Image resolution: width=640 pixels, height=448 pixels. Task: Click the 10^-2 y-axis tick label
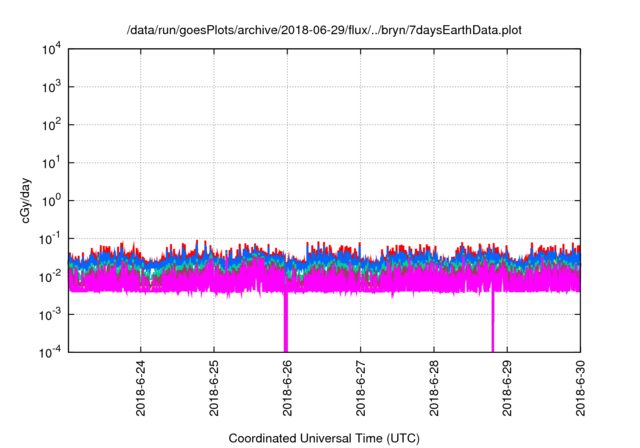coord(50,277)
